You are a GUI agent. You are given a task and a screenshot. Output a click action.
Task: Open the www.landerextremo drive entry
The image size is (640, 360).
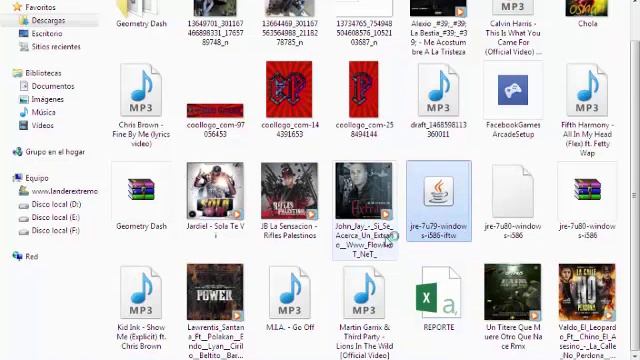click(x=64, y=191)
